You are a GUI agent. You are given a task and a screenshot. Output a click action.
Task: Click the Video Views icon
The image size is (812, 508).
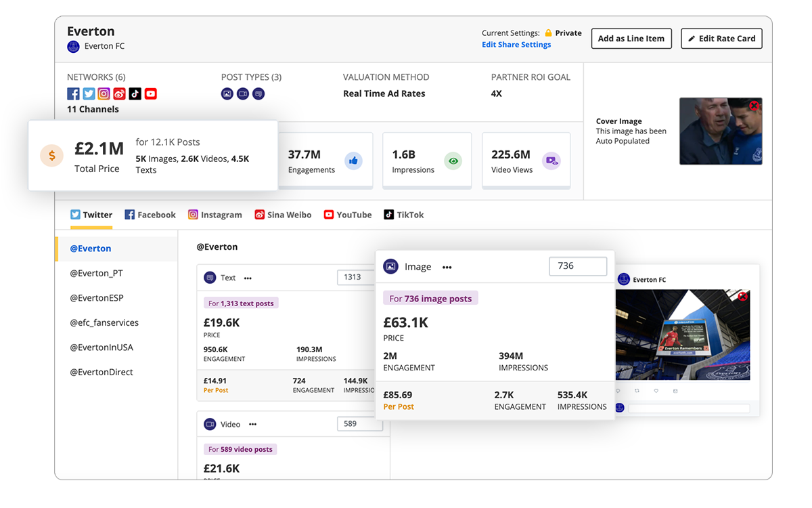pyautogui.click(x=552, y=161)
